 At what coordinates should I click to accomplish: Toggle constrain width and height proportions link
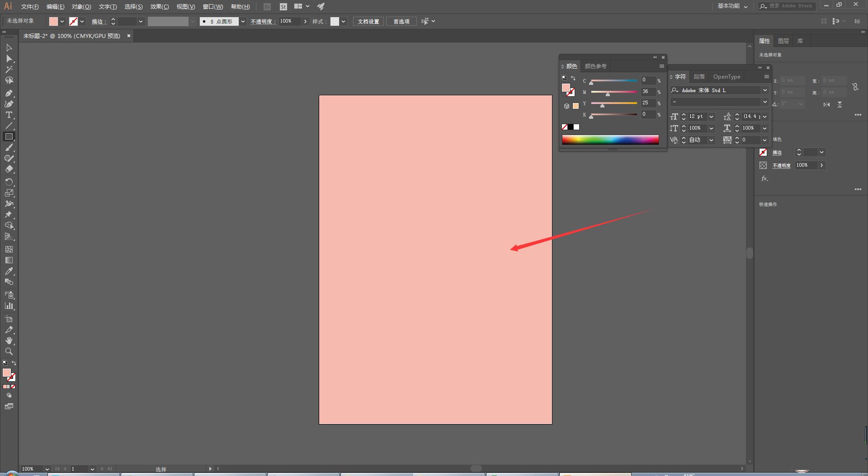click(x=855, y=87)
